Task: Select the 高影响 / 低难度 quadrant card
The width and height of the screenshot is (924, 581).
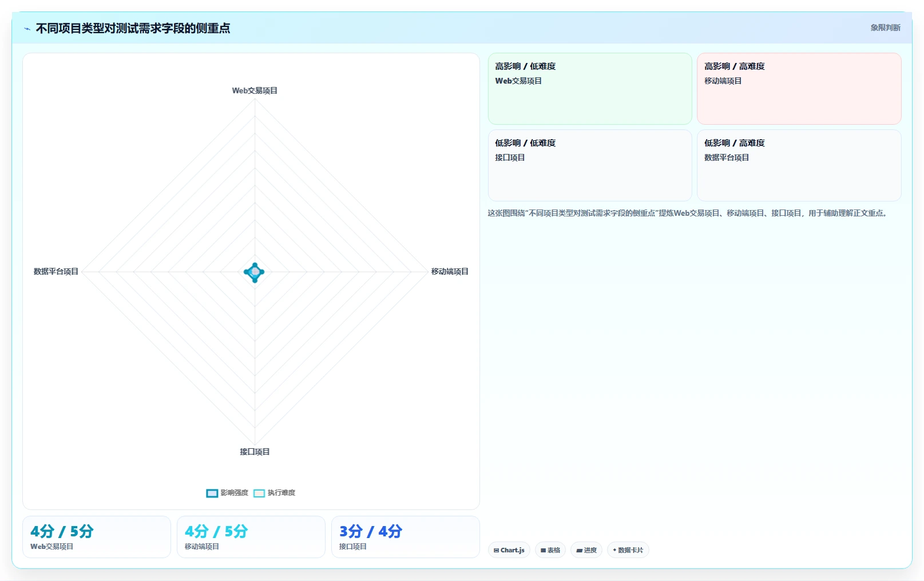Action: [590, 89]
